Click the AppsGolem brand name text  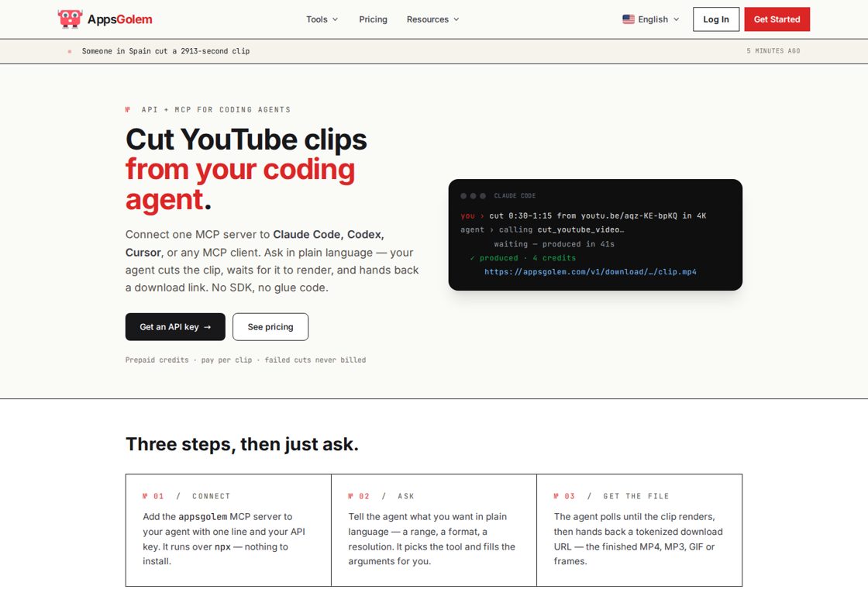(119, 19)
